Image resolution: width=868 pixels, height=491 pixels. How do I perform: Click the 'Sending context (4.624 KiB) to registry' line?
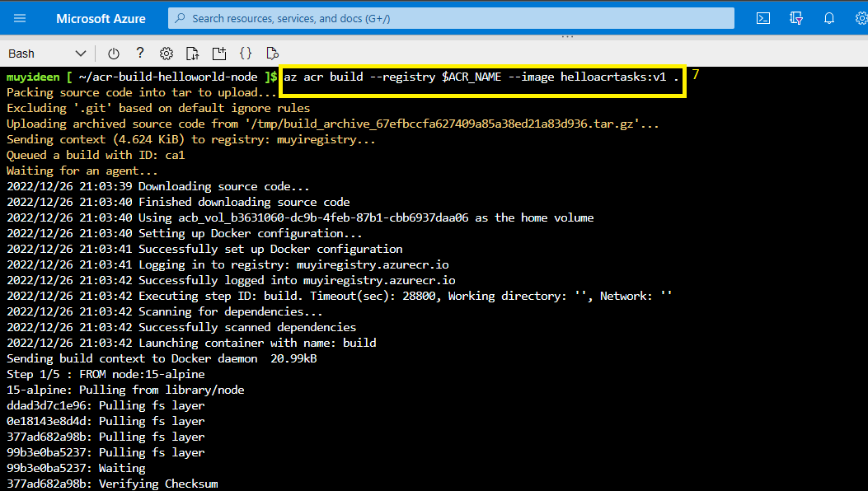coord(191,139)
